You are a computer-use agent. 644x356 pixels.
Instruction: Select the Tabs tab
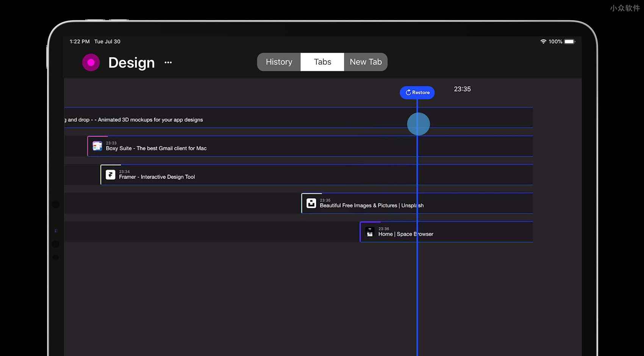tap(322, 62)
